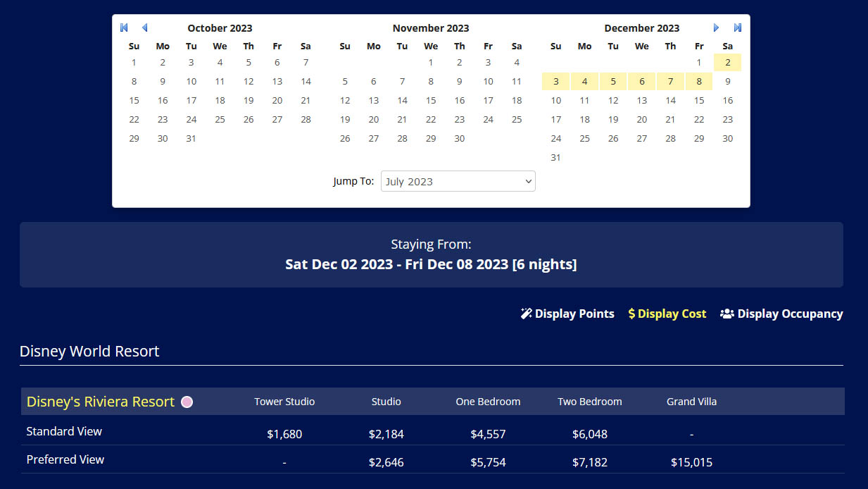Choose December 9 on the calendar
868x489 pixels.
click(728, 82)
